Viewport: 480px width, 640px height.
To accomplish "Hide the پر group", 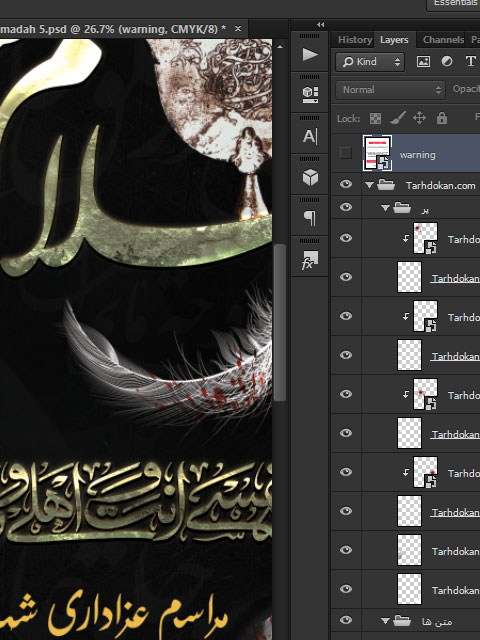I will click(x=346, y=207).
